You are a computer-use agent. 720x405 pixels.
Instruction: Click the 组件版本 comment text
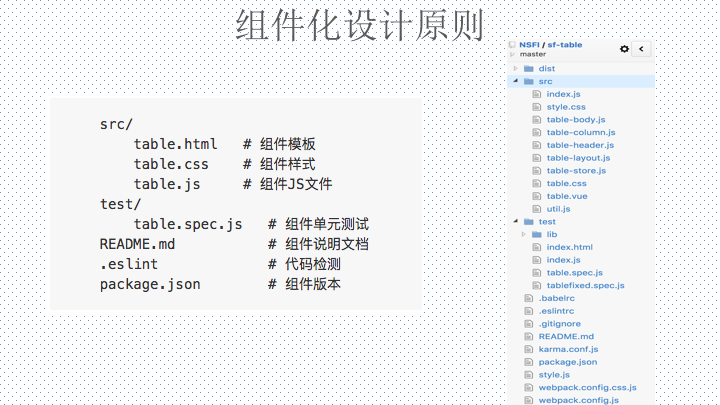[313, 284]
